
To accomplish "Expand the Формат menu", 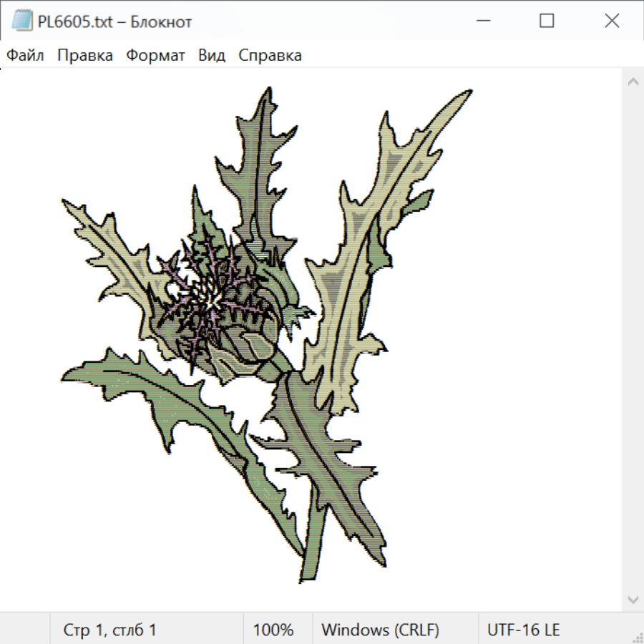I will pyautogui.click(x=155, y=56).
